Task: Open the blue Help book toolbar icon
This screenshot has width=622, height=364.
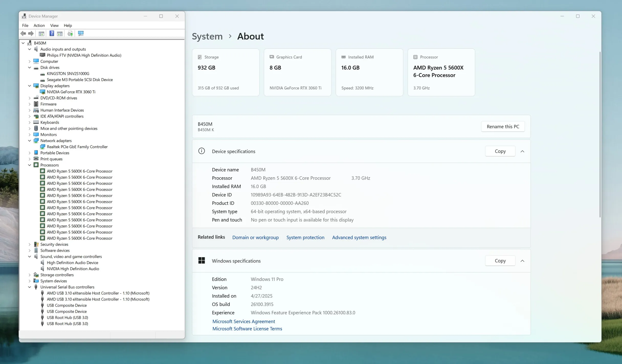Action: pos(52,33)
